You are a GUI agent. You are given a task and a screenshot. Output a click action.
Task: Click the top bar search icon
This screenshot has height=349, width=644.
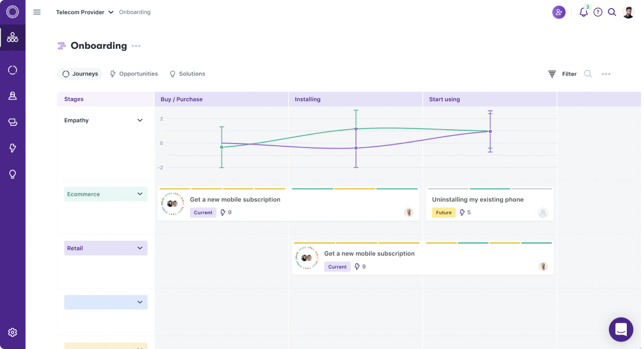(612, 12)
